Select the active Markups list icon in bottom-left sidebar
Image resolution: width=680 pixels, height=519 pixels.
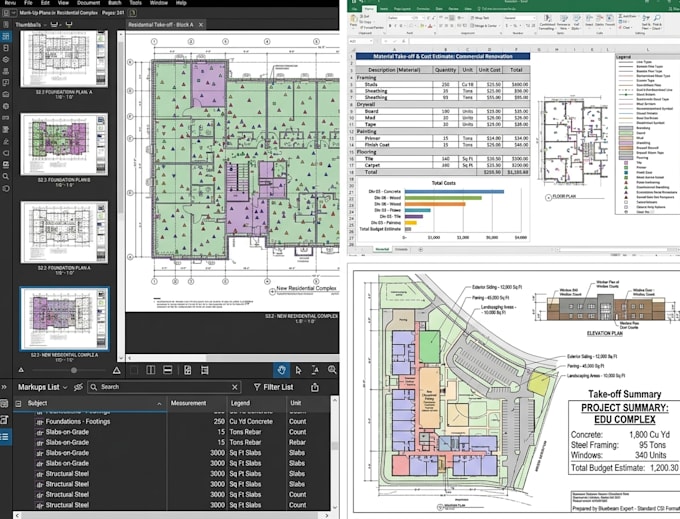pos(5,436)
